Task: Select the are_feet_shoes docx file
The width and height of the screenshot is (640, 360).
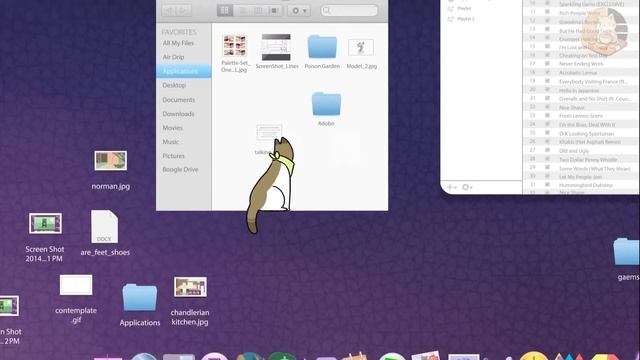Action: click(104, 227)
